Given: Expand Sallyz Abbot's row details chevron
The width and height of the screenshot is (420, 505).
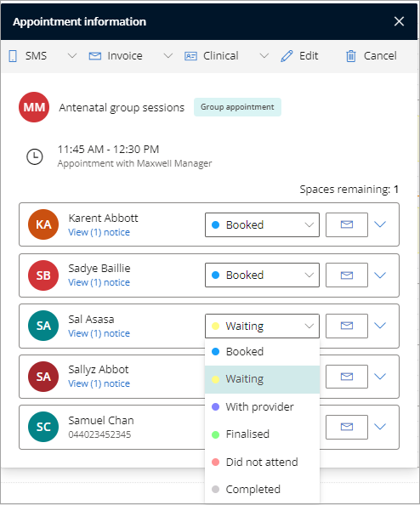Looking at the screenshot, I should tap(380, 376).
